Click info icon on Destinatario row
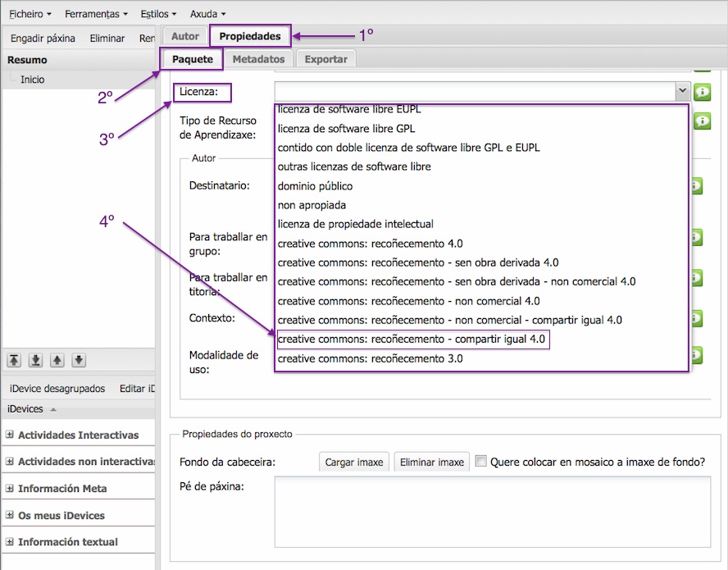 [x=697, y=186]
